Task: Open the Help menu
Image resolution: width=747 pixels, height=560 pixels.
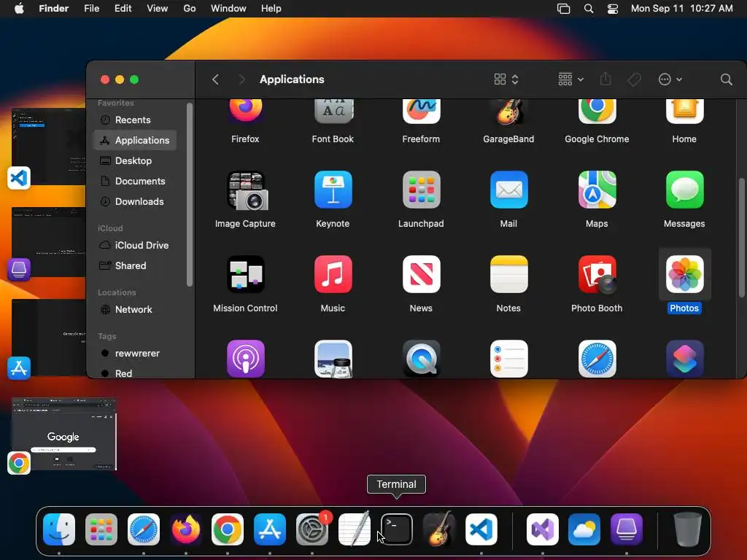Action: tap(271, 9)
